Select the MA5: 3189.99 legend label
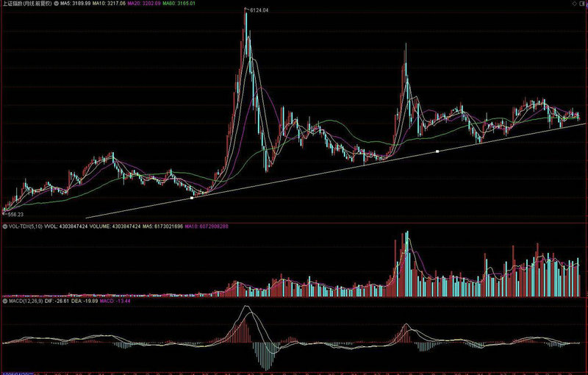 click(77, 4)
